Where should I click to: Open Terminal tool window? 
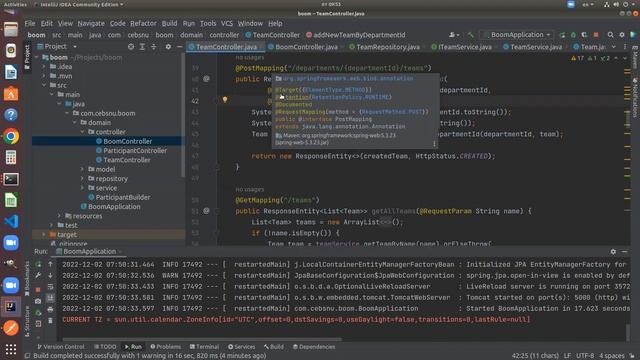click(x=204, y=347)
